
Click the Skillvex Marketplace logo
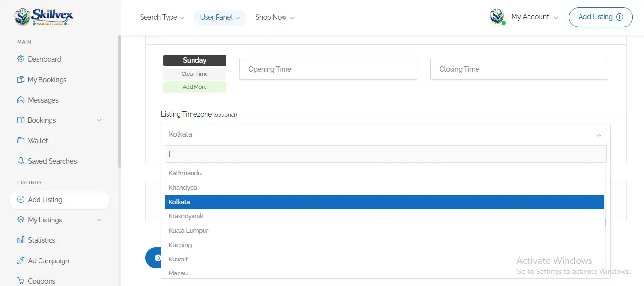44,17
